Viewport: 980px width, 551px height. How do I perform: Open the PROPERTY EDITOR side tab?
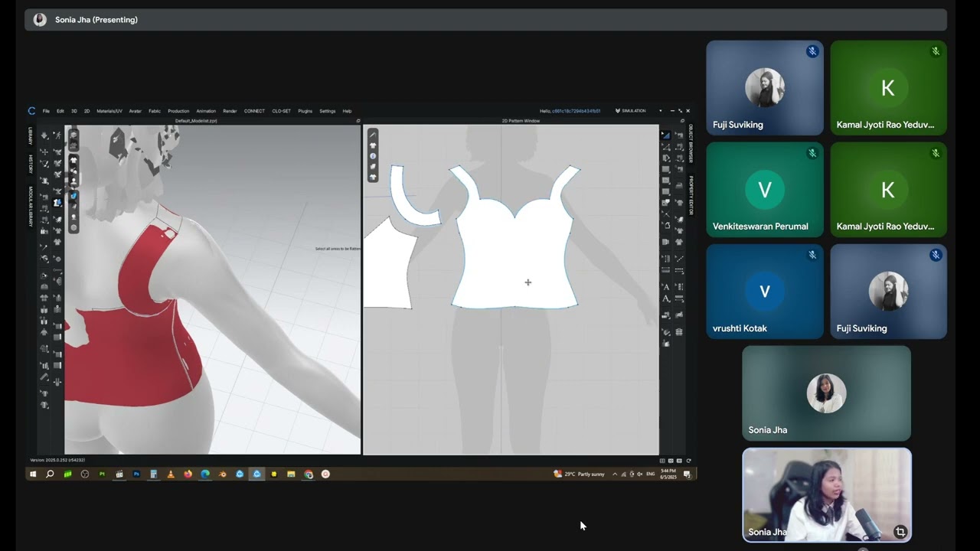tap(691, 195)
